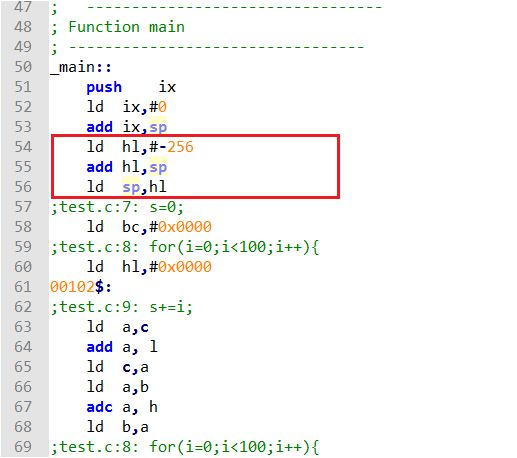This screenshot has height=458, width=517.
Task: Click the 'ld hl,#0x0000' instruction
Action: click(149, 267)
